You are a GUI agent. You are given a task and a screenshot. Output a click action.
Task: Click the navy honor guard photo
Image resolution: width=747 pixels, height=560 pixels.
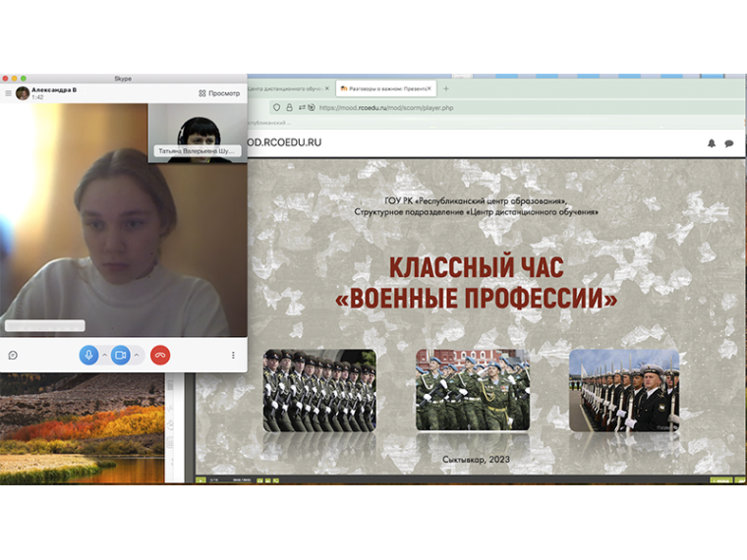[624, 390]
